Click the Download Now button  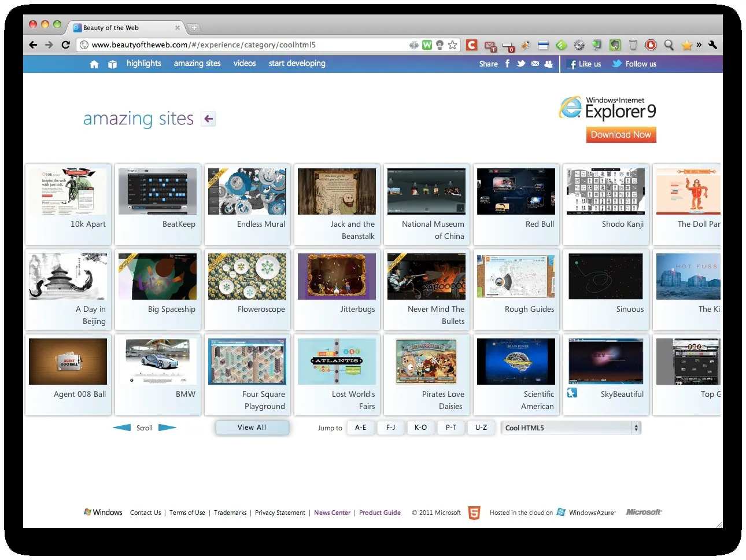click(621, 135)
